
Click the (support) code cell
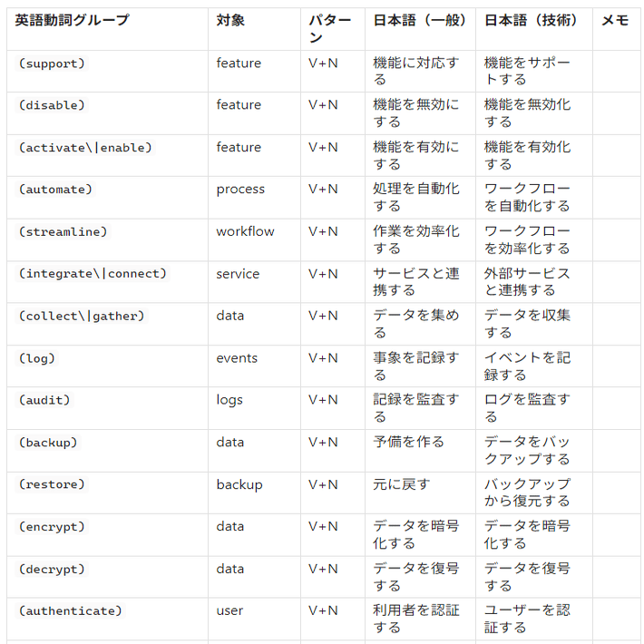tap(52, 63)
